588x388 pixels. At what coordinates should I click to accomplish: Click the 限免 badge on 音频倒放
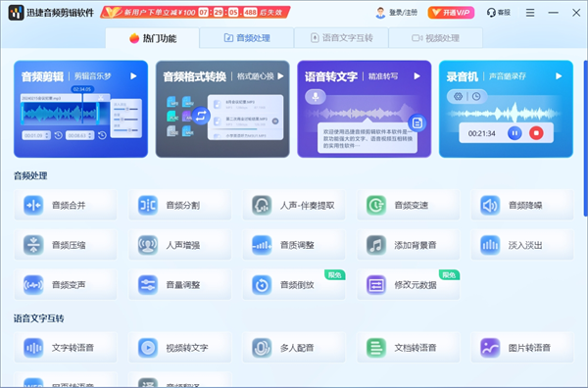334,274
